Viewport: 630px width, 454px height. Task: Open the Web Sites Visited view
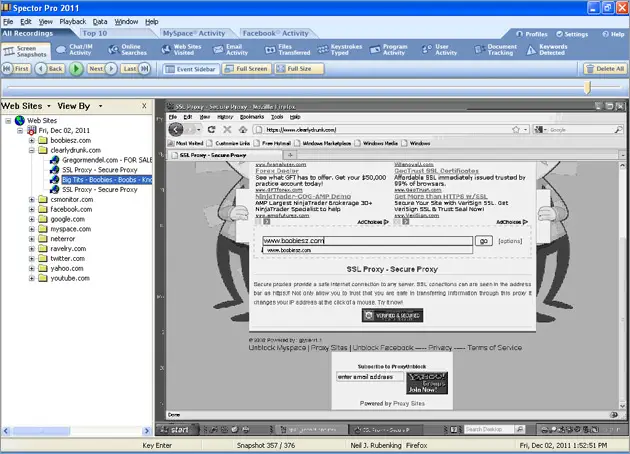click(181, 50)
